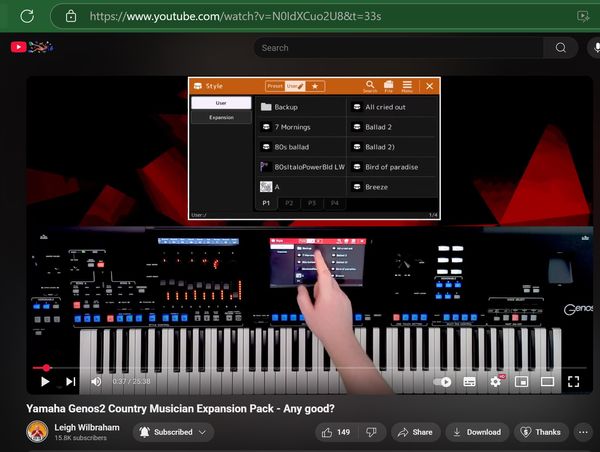Go fullscreen on the video
This screenshot has height=452, width=600.
point(573,382)
